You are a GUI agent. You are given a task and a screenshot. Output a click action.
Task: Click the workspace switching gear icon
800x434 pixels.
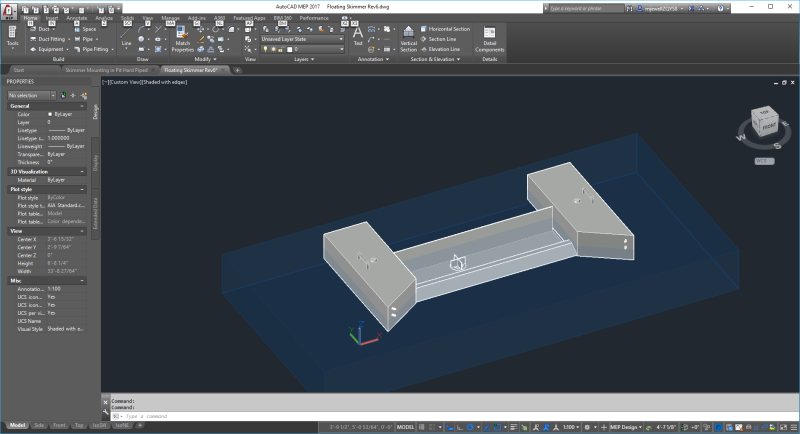pyautogui.click(x=587, y=427)
